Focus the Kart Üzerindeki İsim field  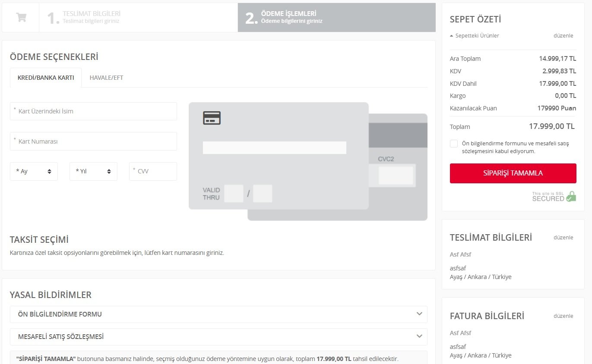(93, 111)
